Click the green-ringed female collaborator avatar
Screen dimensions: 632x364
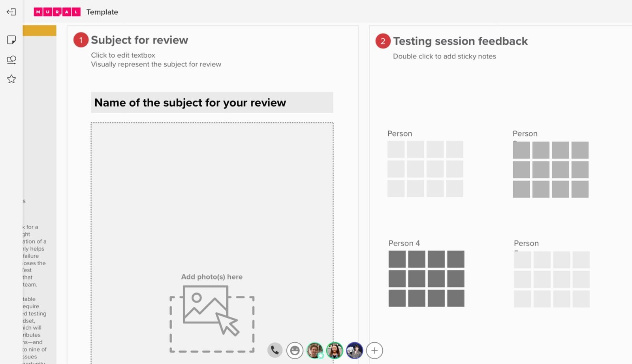tap(335, 350)
